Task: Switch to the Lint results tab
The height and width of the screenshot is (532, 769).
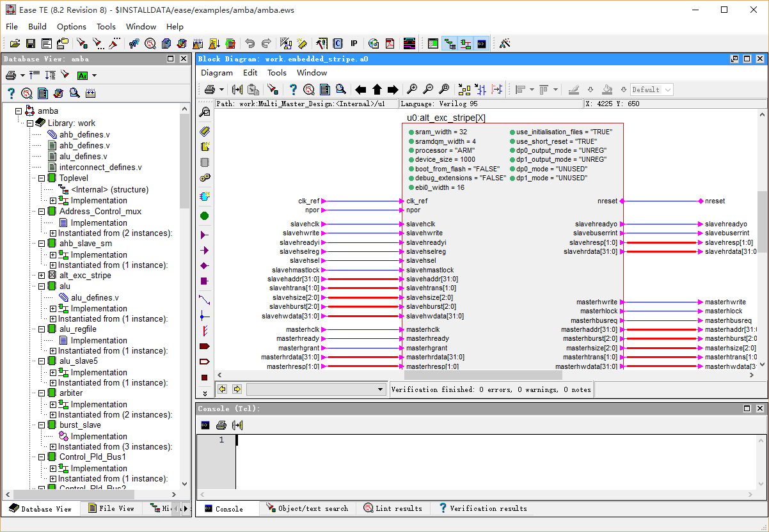Action: click(x=393, y=508)
